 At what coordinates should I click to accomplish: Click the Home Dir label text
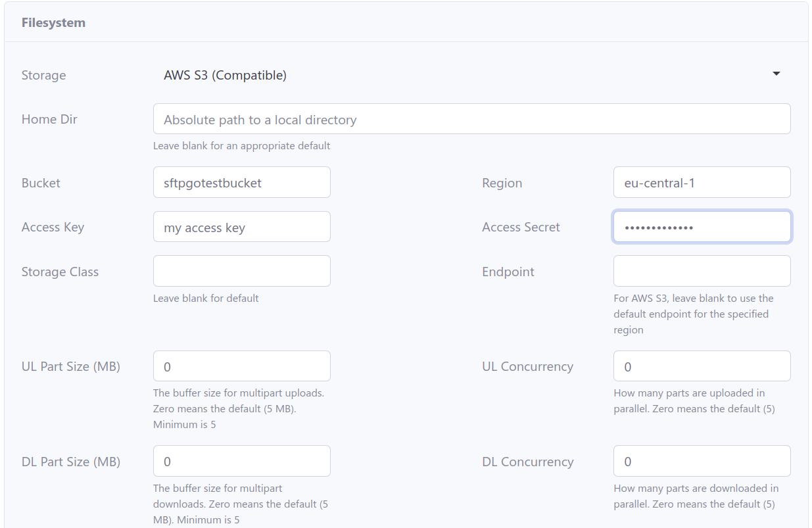coord(49,119)
